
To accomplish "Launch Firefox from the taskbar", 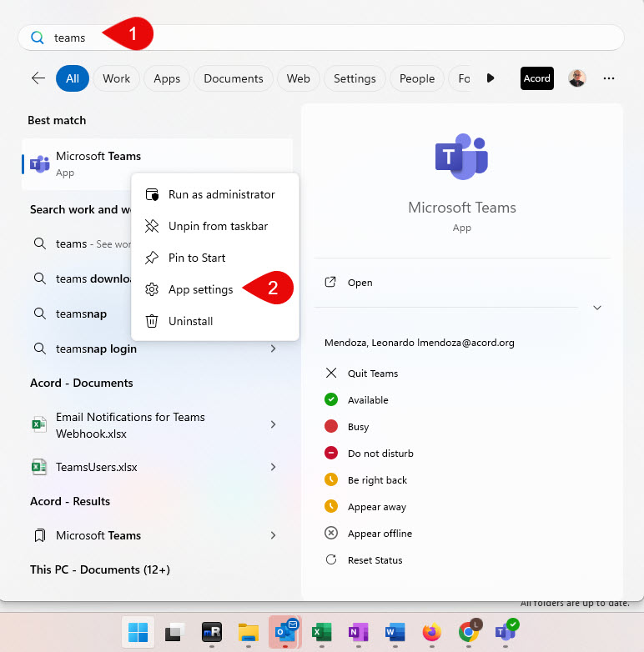I will tap(431, 632).
